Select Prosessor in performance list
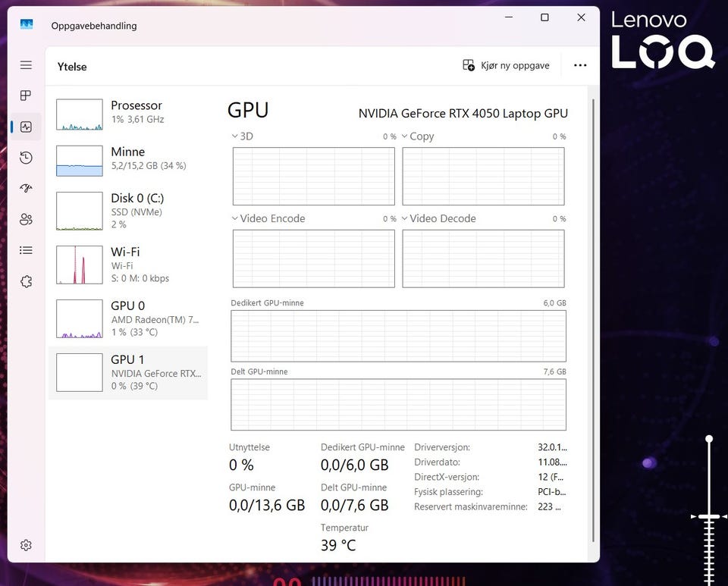Viewport: 728px width, 586px height. point(127,112)
